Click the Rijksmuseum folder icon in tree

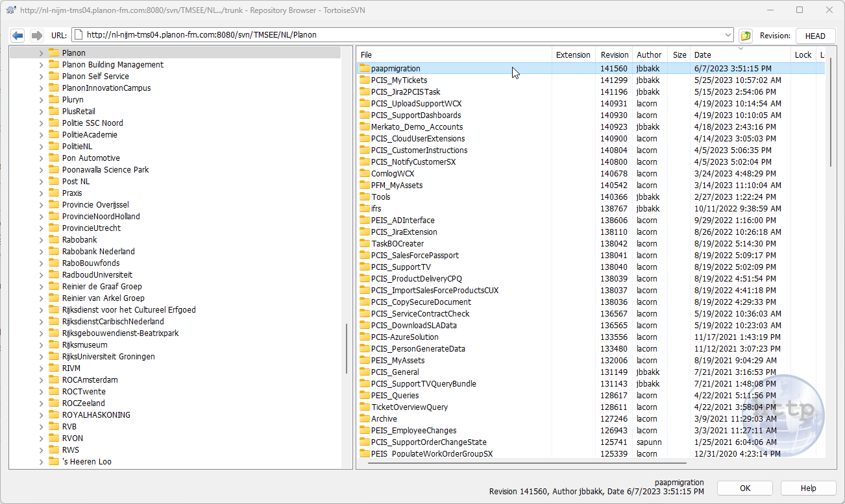click(x=54, y=345)
